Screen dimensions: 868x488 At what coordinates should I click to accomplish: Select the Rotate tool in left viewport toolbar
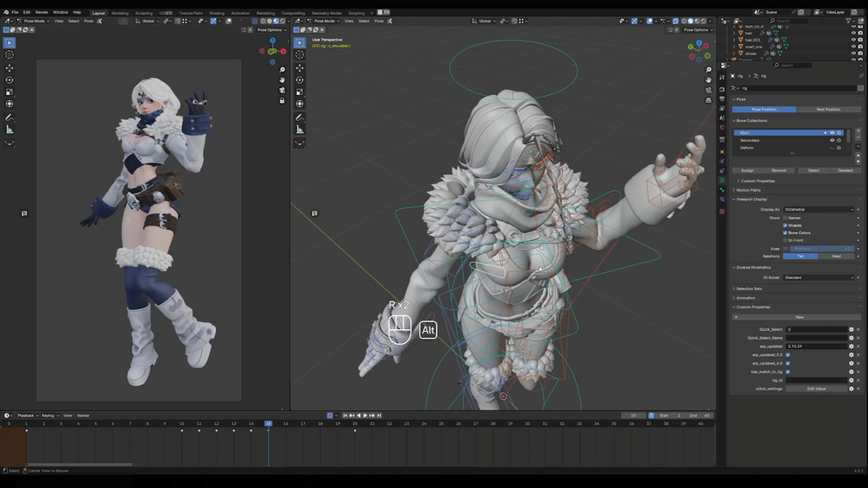pyautogui.click(x=10, y=79)
